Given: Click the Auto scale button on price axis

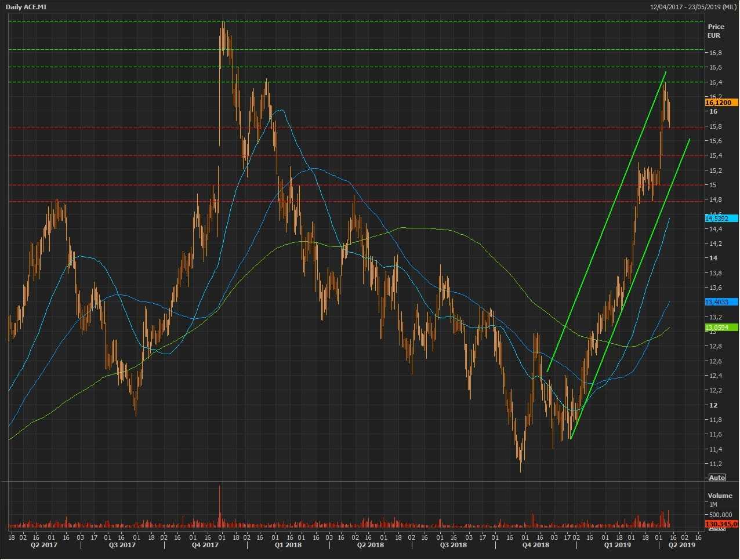Looking at the screenshot, I should [717, 478].
